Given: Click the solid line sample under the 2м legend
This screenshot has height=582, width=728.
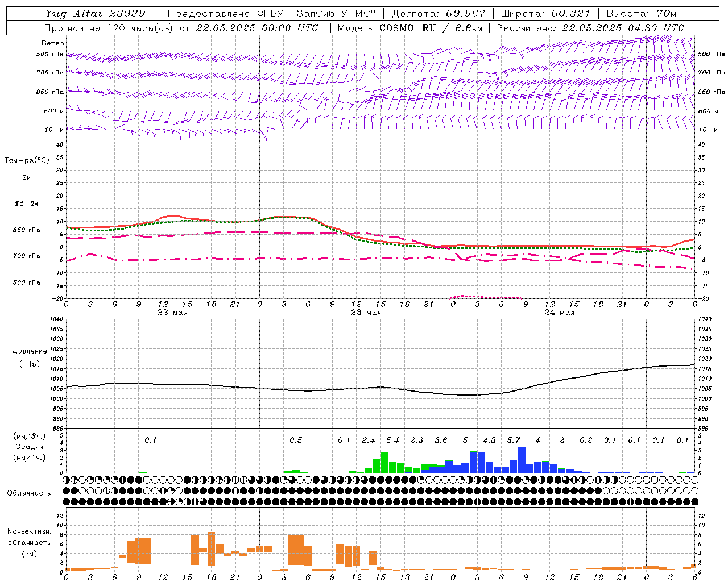Looking at the screenshot, I should (x=27, y=184).
